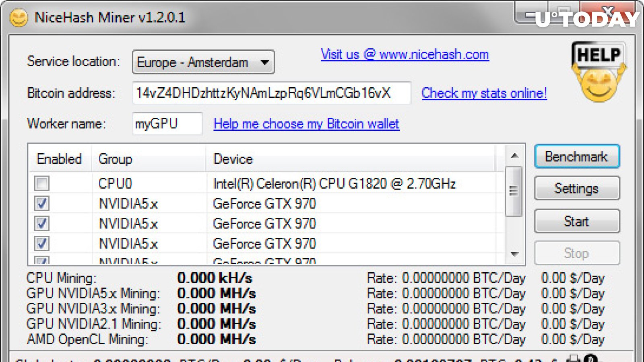Image resolution: width=644 pixels, height=362 pixels.
Task: Open Help me choose my Bitcoin wallet
Action: point(306,124)
